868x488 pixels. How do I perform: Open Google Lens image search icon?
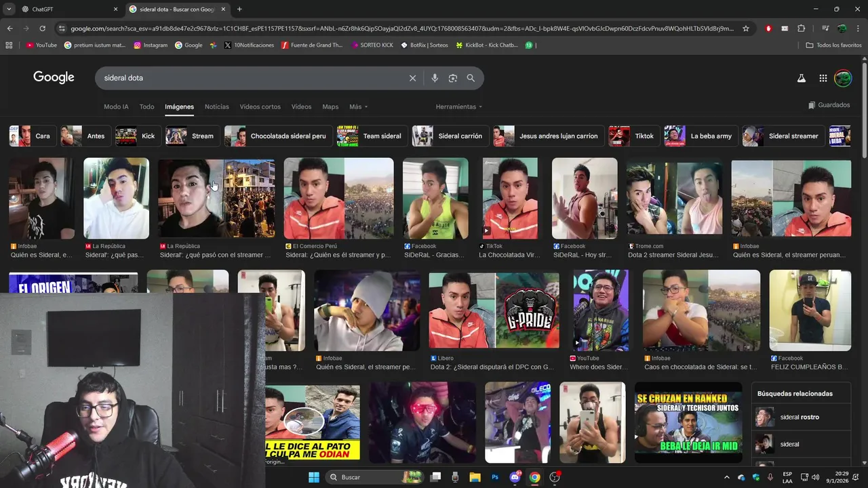(x=453, y=78)
